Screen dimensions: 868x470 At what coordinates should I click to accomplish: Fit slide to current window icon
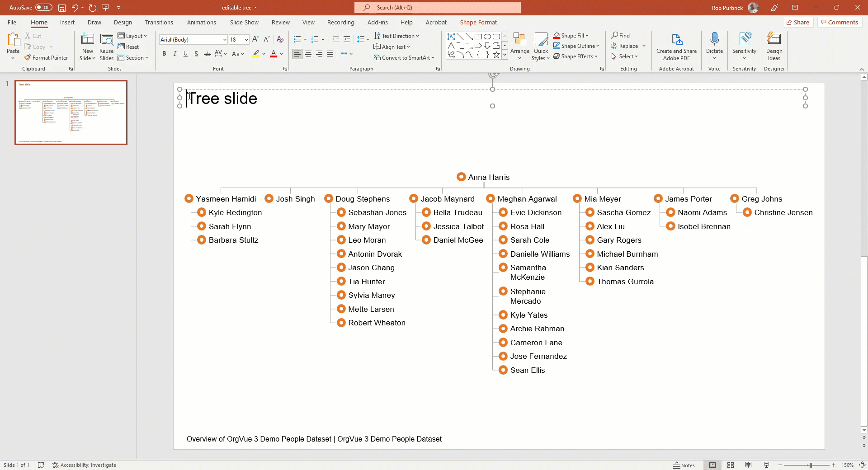pyautogui.click(x=862, y=465)
